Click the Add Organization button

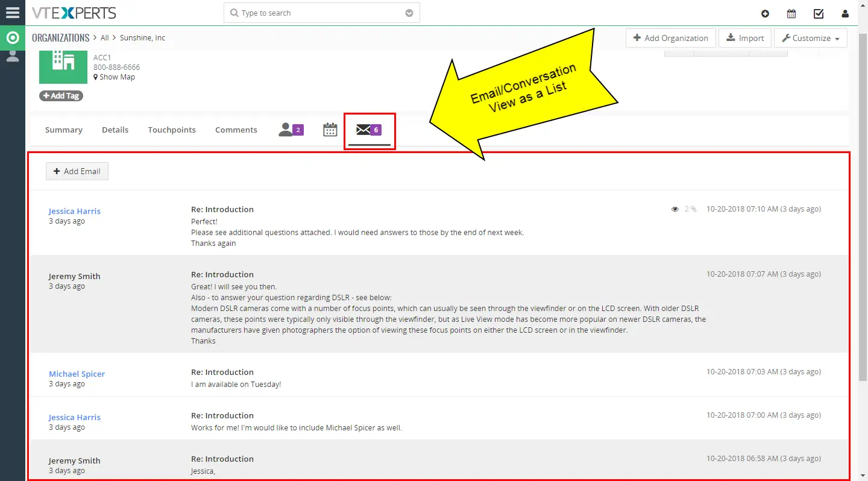671,38
